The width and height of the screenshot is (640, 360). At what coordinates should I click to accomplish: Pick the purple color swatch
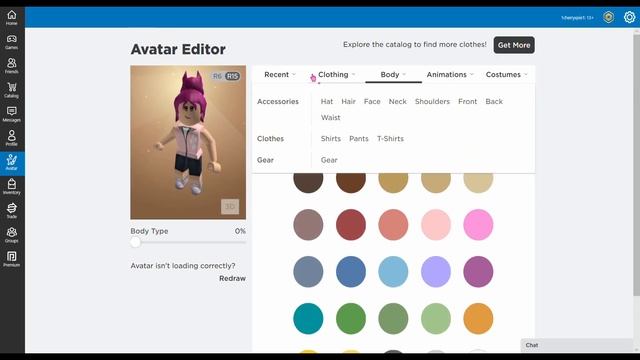tap(478, 272)
